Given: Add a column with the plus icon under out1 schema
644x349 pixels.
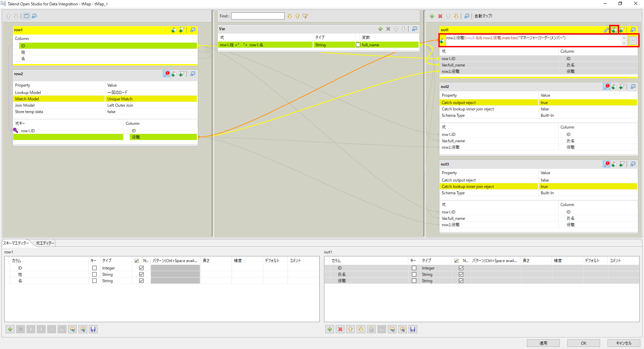Looking at the screenshot, I should tap(329, 329).
